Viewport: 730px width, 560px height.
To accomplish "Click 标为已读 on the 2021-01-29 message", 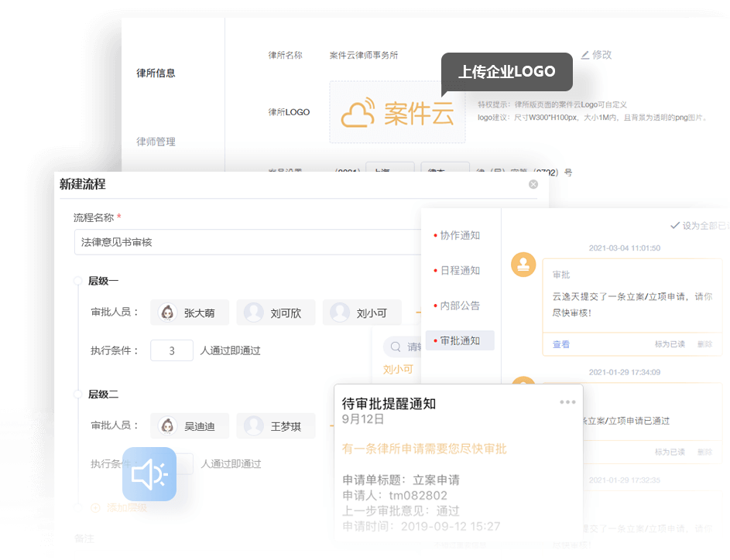I will click(670, 452).
